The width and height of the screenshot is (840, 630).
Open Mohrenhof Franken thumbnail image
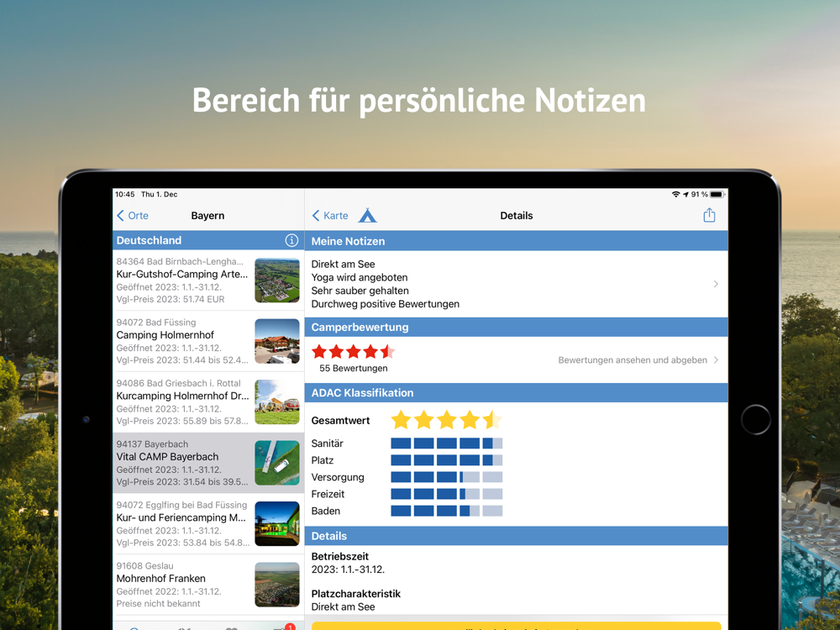pyautogui.click(x=277, y=585)
